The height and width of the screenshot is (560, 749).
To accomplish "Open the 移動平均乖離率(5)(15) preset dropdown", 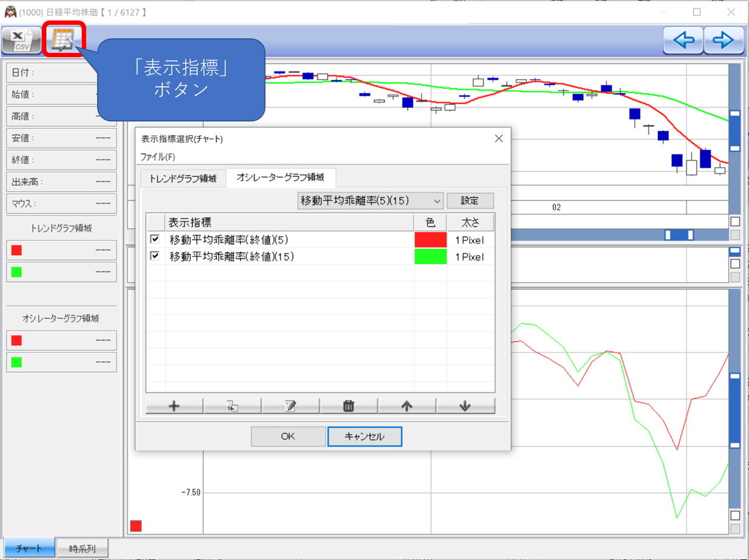I will point(370,201).
